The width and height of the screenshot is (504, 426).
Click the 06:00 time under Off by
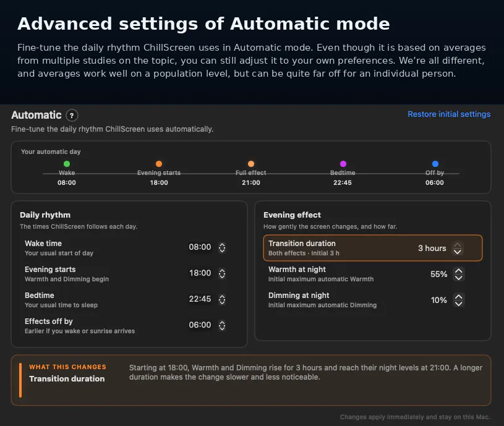435,183
